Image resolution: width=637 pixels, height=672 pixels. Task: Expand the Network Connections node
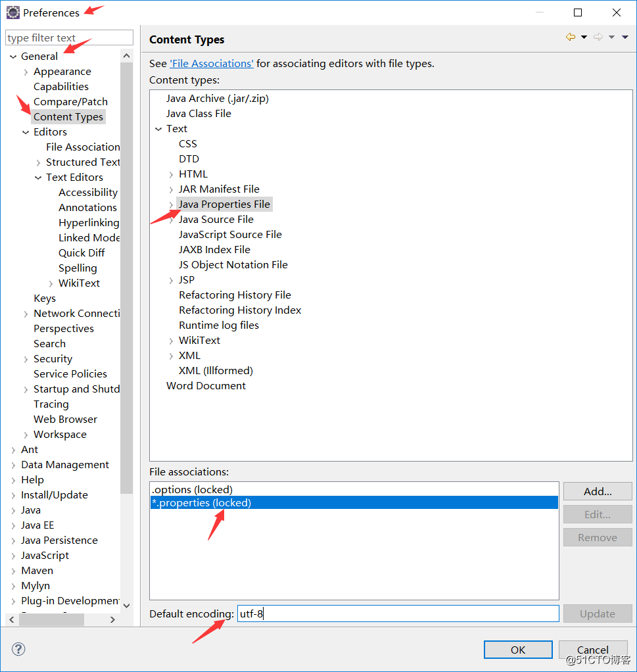26,314
